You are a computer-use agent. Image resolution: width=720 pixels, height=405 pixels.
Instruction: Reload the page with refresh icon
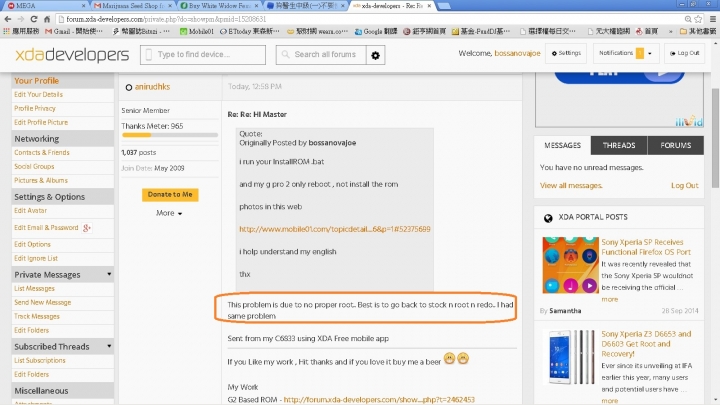(x=34, y=19)
